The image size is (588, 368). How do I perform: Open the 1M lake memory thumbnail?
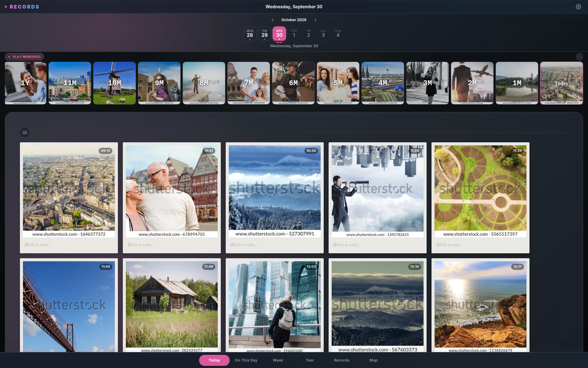pos(517,83)
